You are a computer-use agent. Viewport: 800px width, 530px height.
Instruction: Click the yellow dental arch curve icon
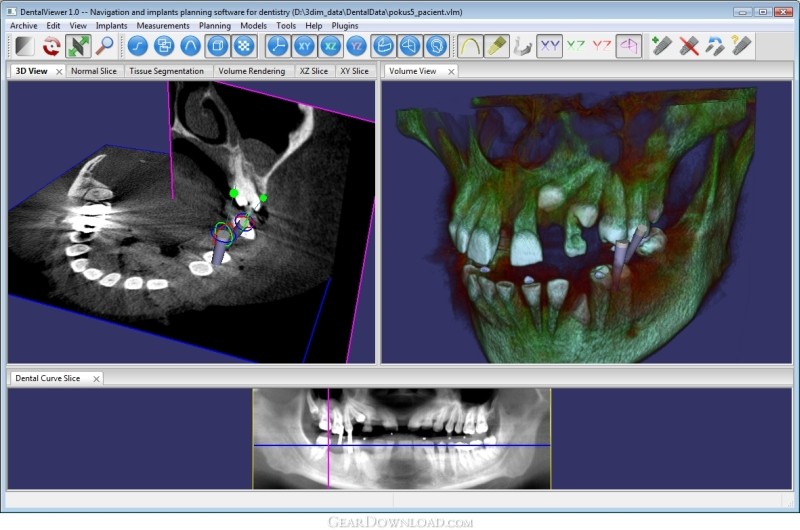pos(470,46)
